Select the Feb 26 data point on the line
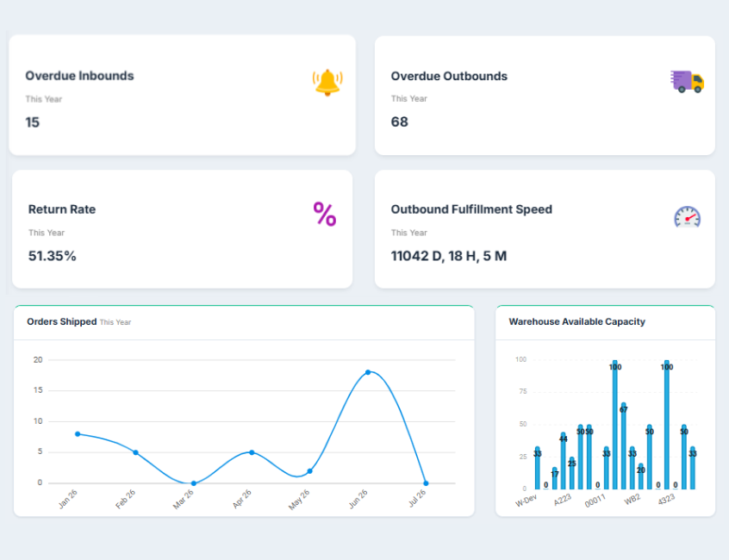Image resolution: width=729 pixels, height=560 pixels. [x=136, y=452]
